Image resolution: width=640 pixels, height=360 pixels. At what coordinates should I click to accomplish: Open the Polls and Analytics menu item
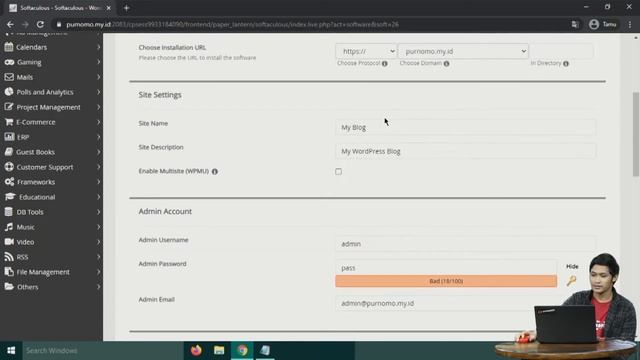click(45, 92)
